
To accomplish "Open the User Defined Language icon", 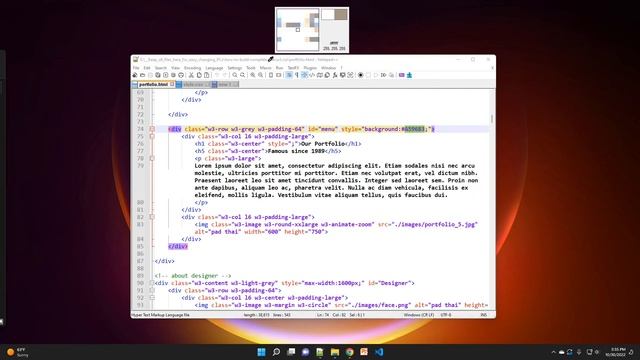I will point(311,75).
